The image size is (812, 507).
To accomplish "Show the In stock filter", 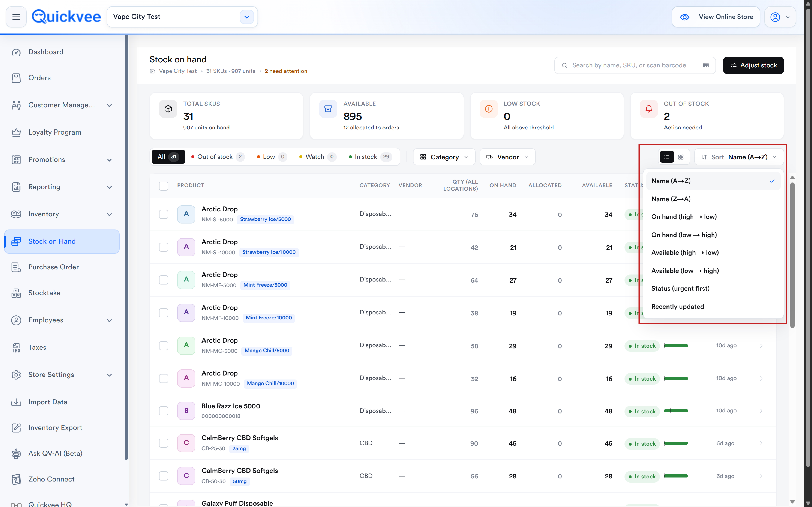I will coord(370,157).
